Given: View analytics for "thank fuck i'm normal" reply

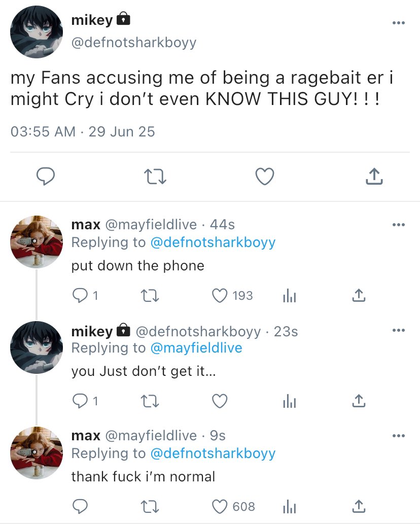Looking at the screenshot, I should [x=289, y=506].
